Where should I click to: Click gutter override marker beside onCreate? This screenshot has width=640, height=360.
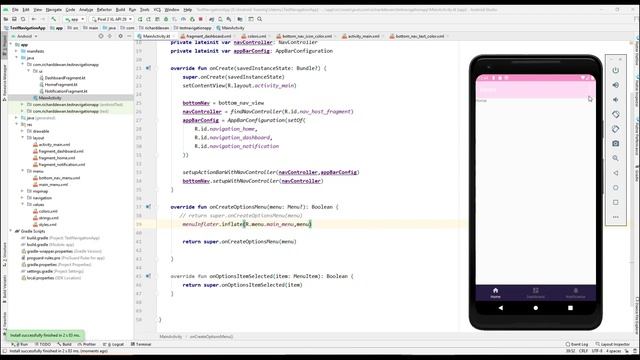(148, 68)
